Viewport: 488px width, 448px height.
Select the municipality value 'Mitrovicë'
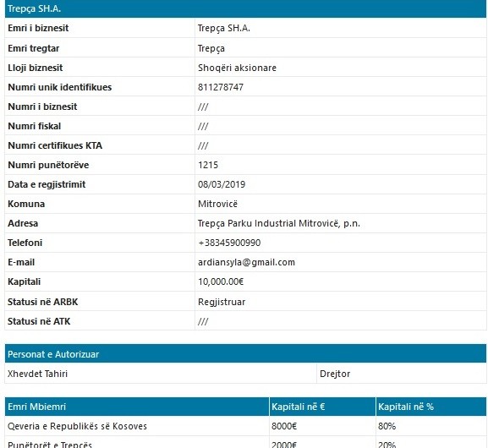tap(217, 204)
